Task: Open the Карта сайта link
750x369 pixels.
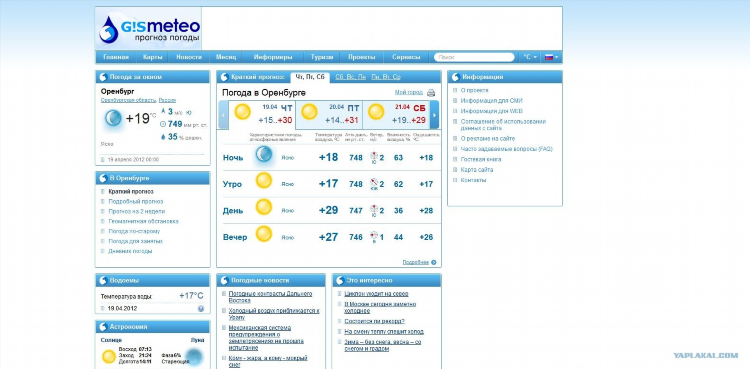Action: point(477,169)
